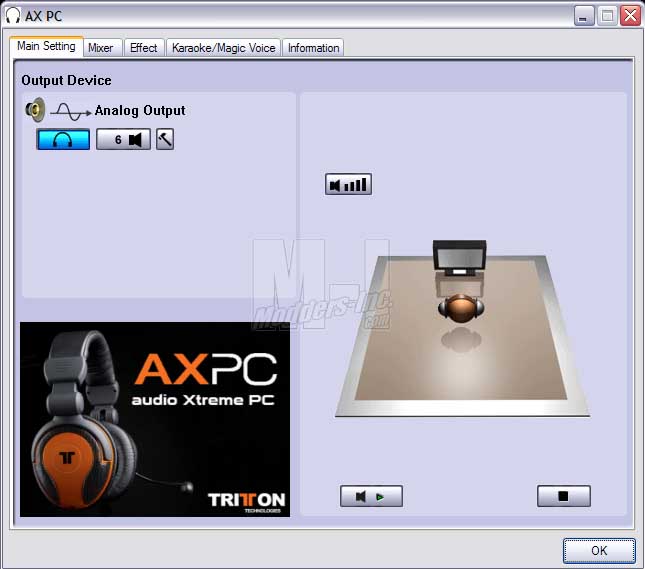Click the monitor in the room view
The image size is (645, 569).
pyautogui.click(x=459, y=258)
